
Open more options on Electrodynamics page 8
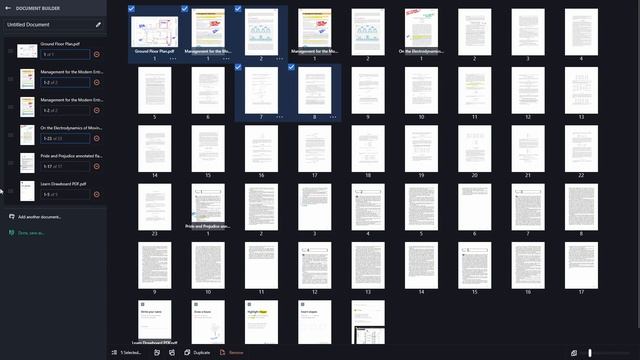click(333, 117)
